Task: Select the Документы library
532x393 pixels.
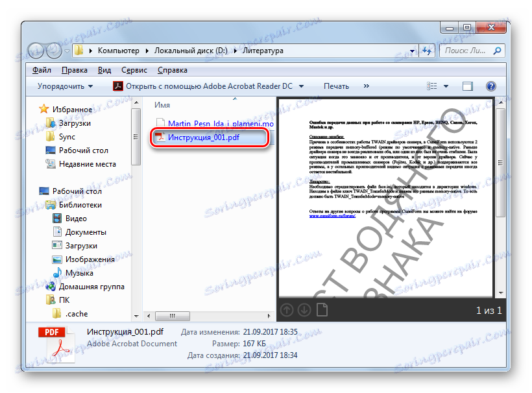Action: (86, 232)
